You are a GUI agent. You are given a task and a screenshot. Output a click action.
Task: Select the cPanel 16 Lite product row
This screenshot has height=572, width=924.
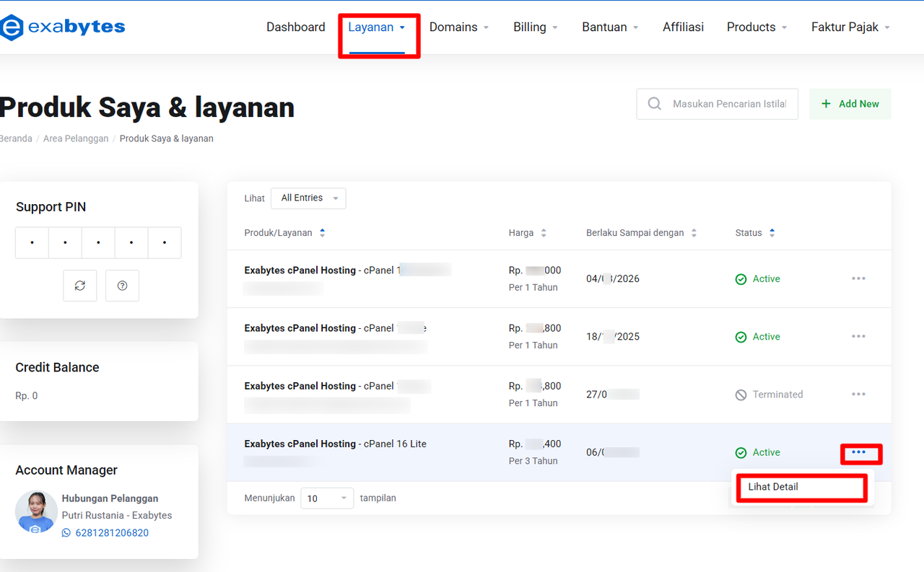[559, 452]
